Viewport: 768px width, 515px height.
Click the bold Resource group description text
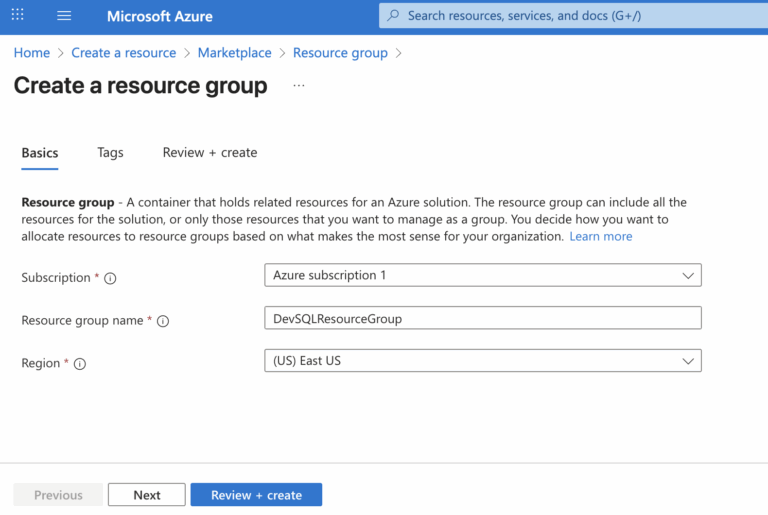pyautogui.click(x=68, y=202)
